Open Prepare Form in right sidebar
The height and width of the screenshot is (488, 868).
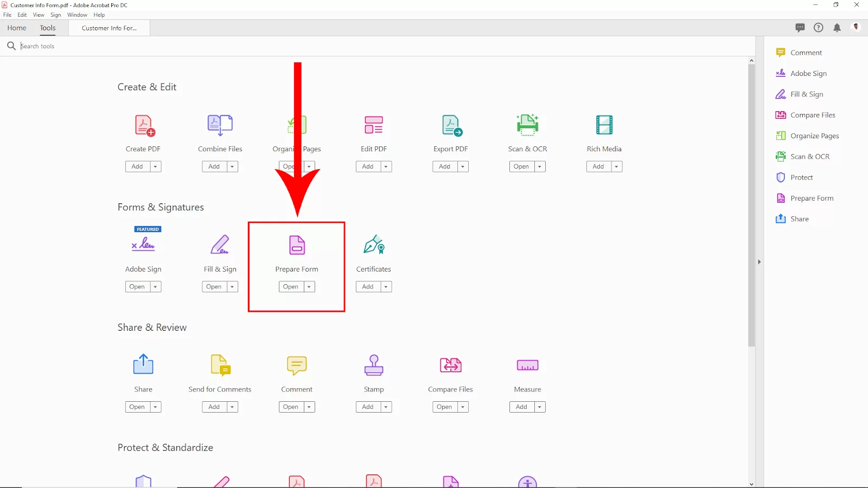coord(805,198)
